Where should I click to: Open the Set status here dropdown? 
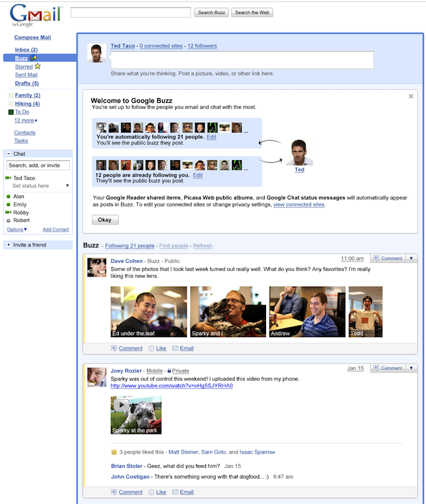click(67, 186)
